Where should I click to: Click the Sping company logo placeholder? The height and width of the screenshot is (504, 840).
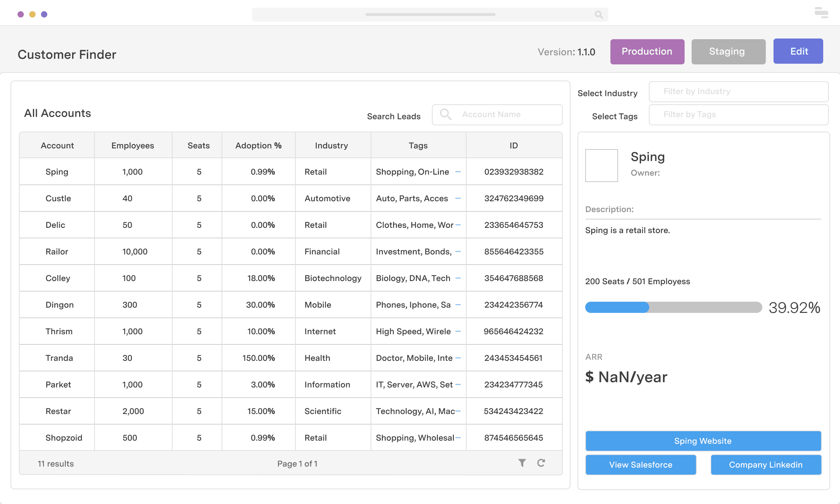[x=601, y=165]
